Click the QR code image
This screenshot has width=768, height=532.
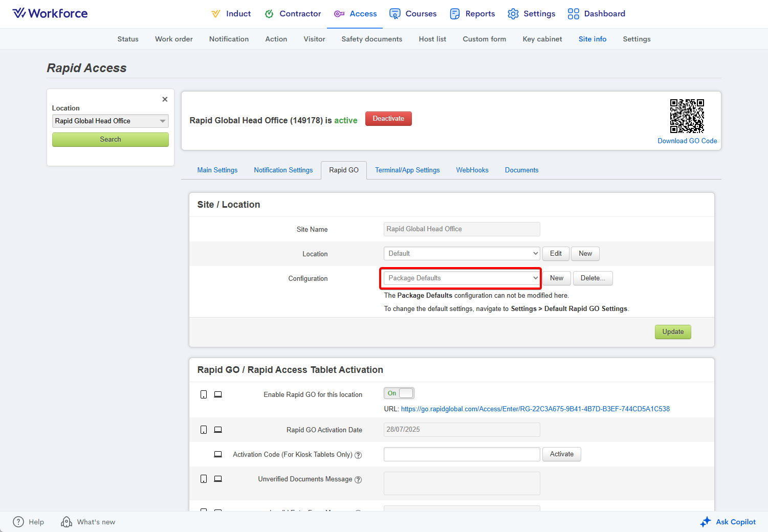click(687, 116)
